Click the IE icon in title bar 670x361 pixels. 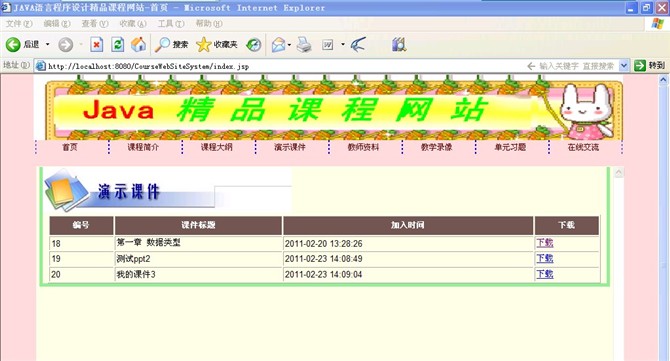tap(6, 7)
